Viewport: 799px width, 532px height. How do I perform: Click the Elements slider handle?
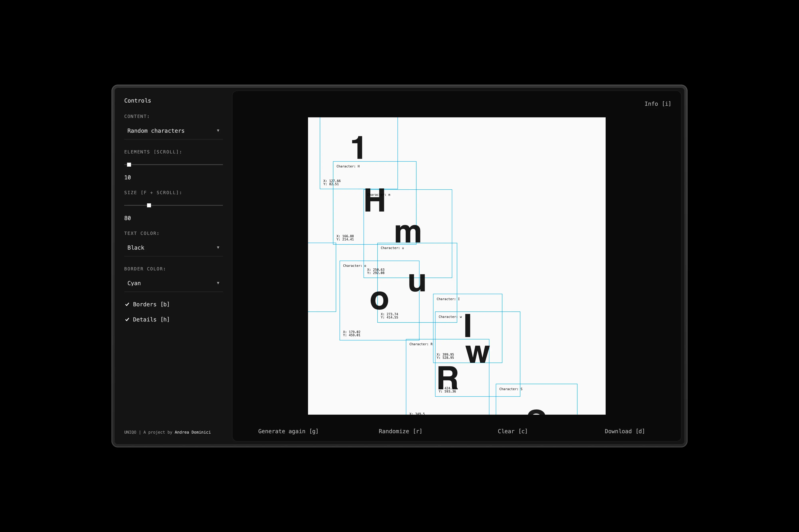pos(129,165)
